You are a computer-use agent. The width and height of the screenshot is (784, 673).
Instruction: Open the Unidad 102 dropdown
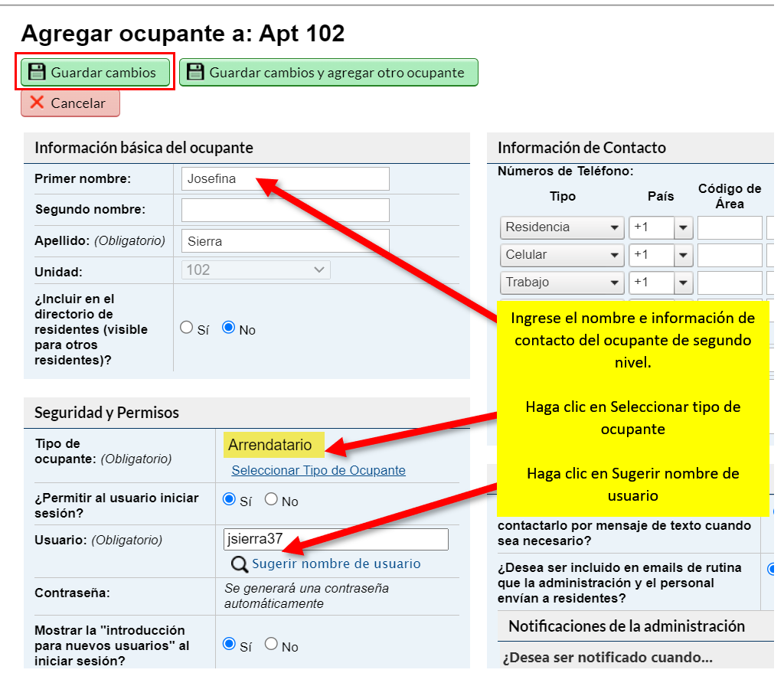point(256,270)
